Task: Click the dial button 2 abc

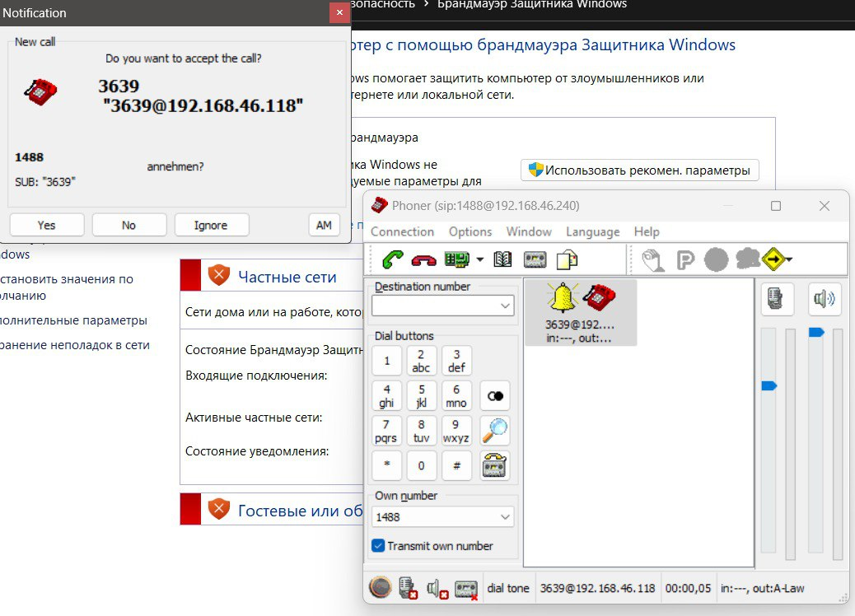Action: (x=421, y=361)
